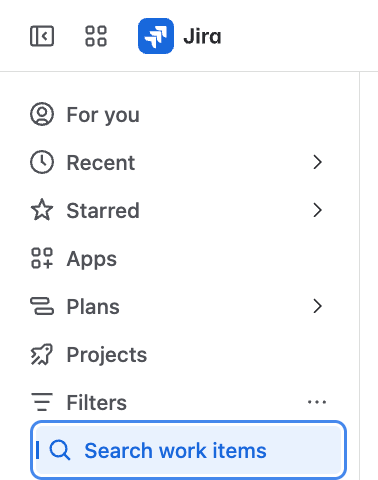Image resolution: width=378 pixels, height=480 pixels.
Task: Collapse the sidebar using the panel icon
Action: 42,36
